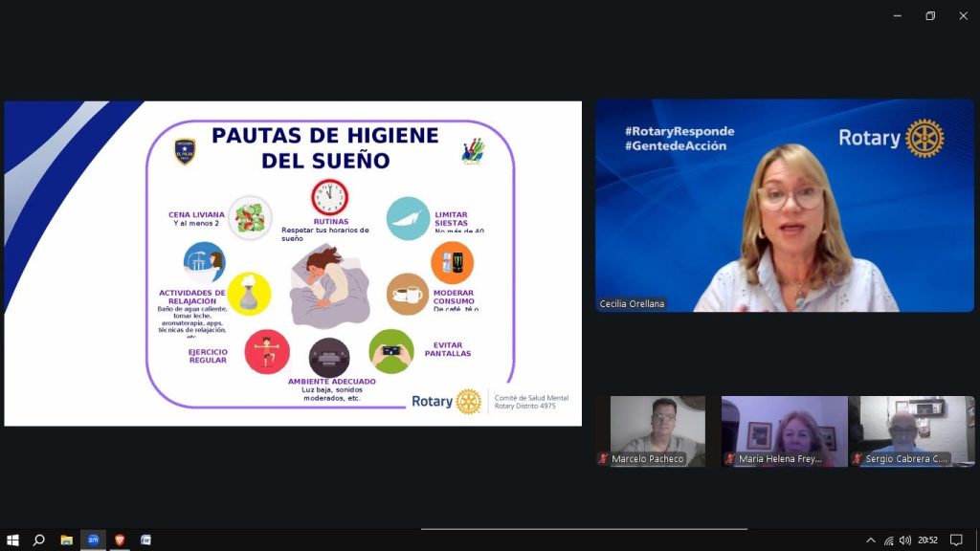The width and height of the screenshot is (980, 551).
Task: Click the rightmost app icon in taskbar
Action: [145, 540]
